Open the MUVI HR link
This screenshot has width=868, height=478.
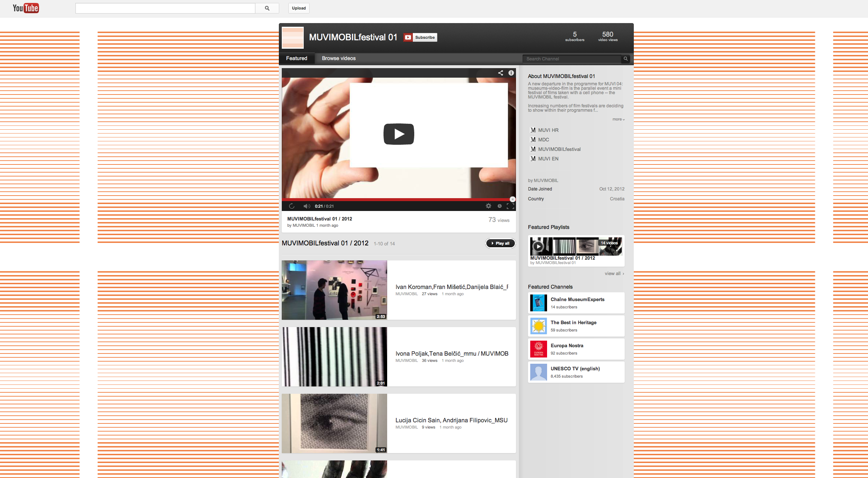point(548,130)
